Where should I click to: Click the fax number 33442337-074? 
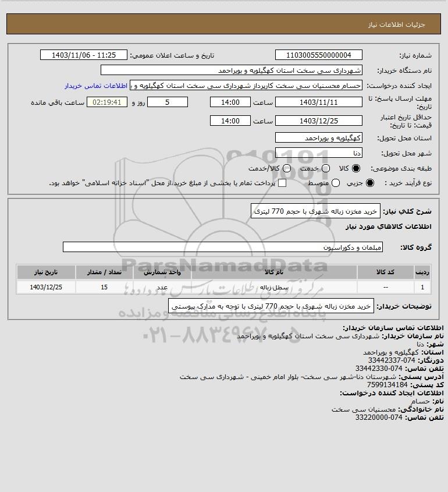click(x=392, y=360)
